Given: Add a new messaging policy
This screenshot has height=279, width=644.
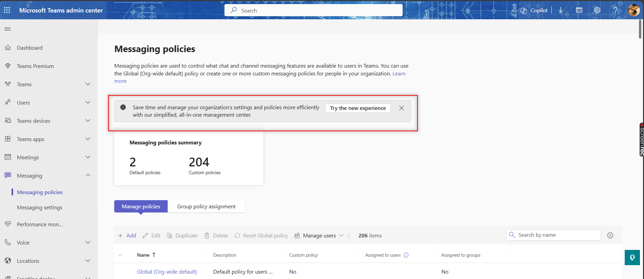Looking at the screenshot, I should tap(127, 236).
